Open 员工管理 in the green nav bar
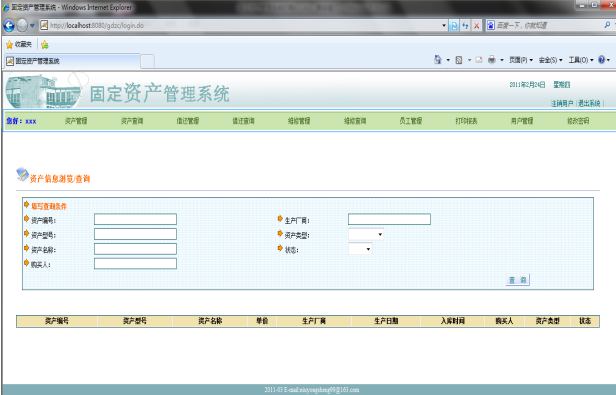This screenshot has height=395, width=616. pyautogui.click(x=411, y=121)
